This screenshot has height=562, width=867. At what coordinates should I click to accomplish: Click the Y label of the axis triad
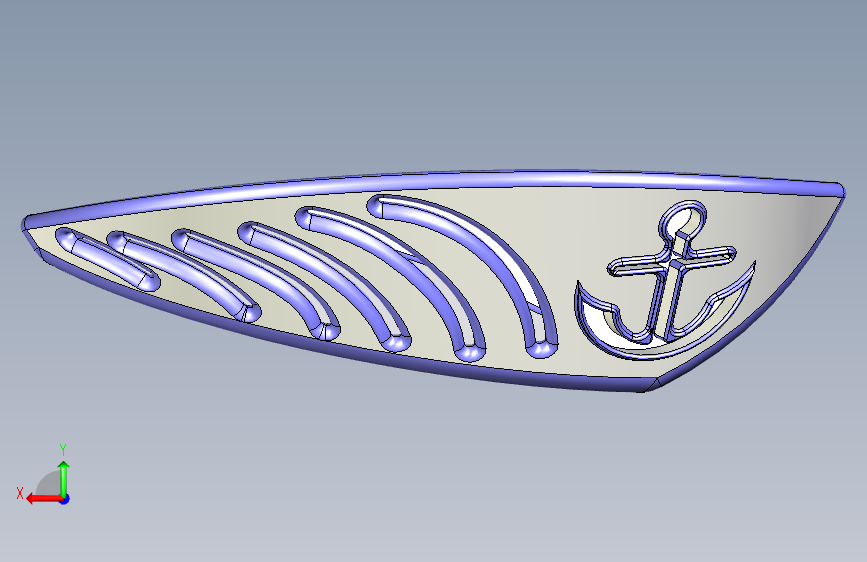click(x=63, y=450)
